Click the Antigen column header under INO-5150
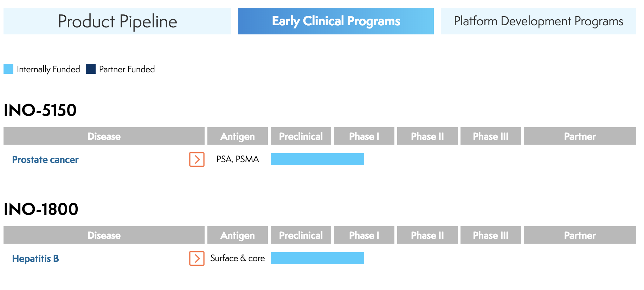 pyautogui.click(x=238, y=136)
